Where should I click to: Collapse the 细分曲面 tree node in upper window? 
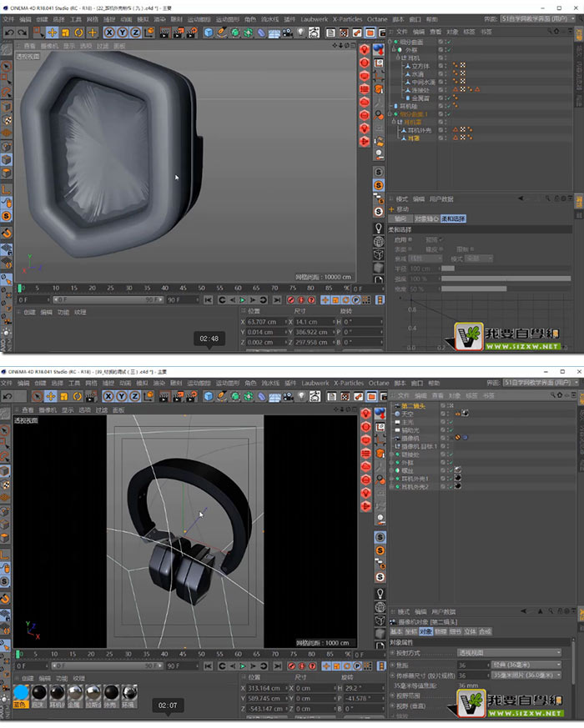click(x=390, y=42)
